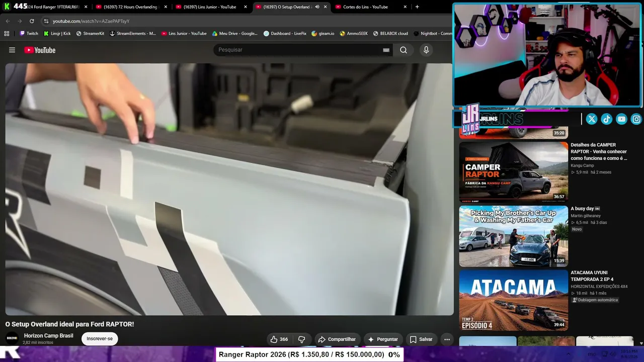The width and height of the screenshot is (644, 362).
Task: Mute the O Setup Overland tab audio
Action: click(x=317, y=7)
